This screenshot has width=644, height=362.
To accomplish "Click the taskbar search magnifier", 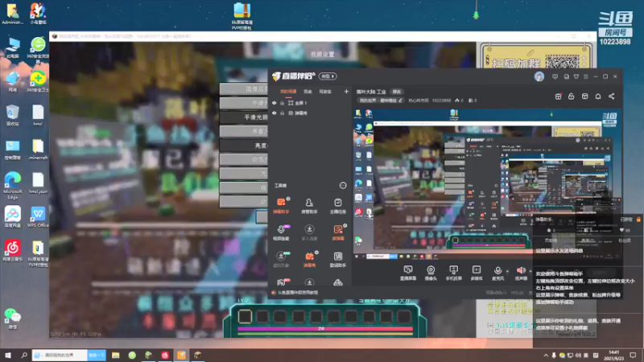I will [24, 355].
